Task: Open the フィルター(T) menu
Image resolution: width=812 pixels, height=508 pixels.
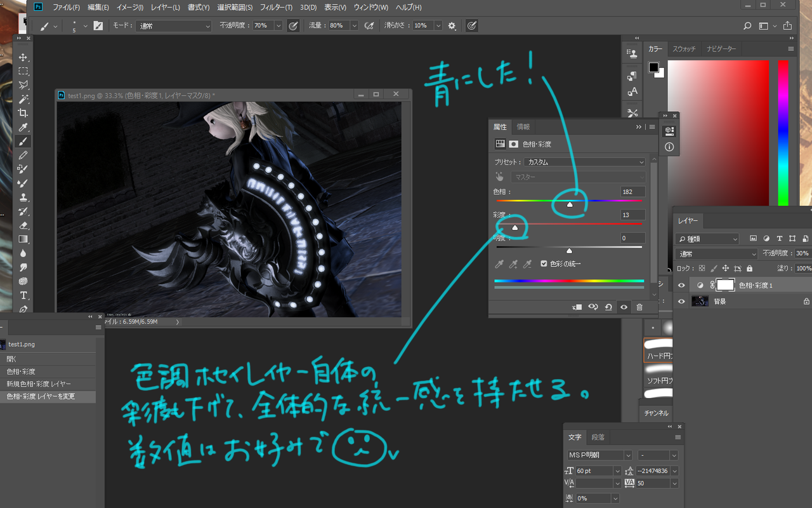Action: point(277,8)
